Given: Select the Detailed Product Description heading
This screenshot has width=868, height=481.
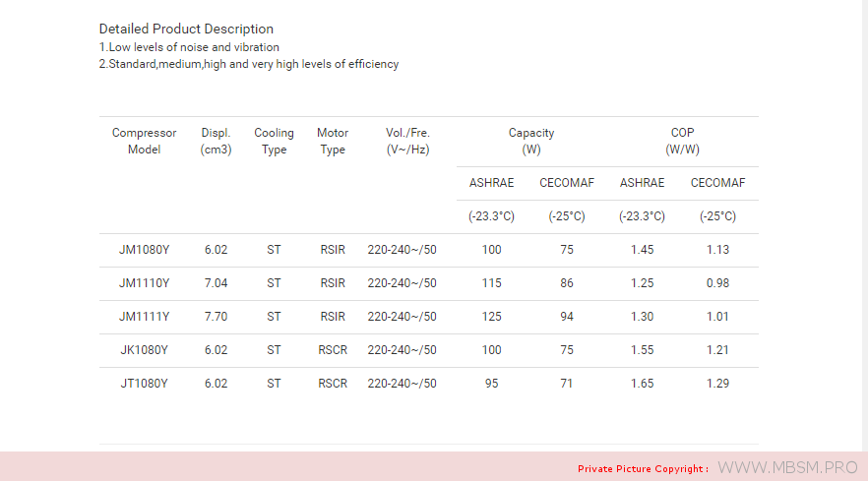Looking at the screenshot, I should pyautogui.click(x=186, y=29).
